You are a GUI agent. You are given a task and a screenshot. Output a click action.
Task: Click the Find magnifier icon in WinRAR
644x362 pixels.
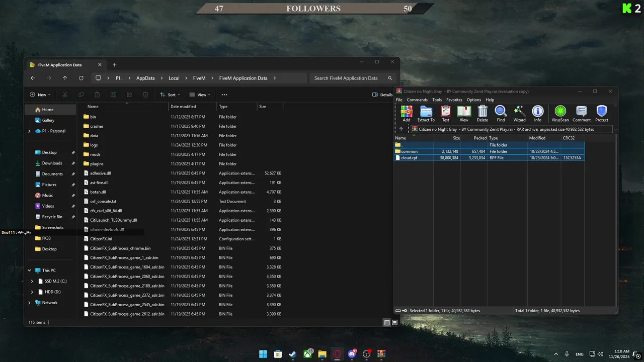501,113
